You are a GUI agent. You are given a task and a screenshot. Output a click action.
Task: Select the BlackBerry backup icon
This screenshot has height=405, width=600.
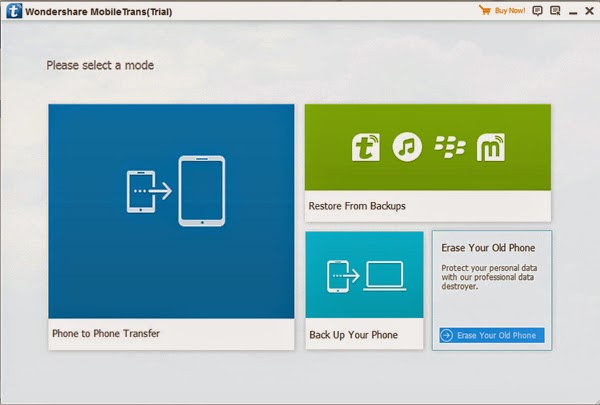pos(450,147)
